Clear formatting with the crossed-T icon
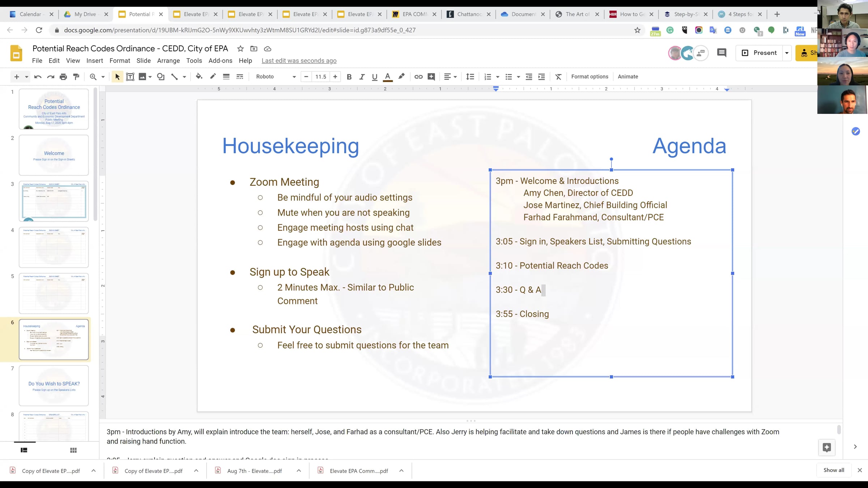This screenshot has width=868, height=488. tap(558, 77)
